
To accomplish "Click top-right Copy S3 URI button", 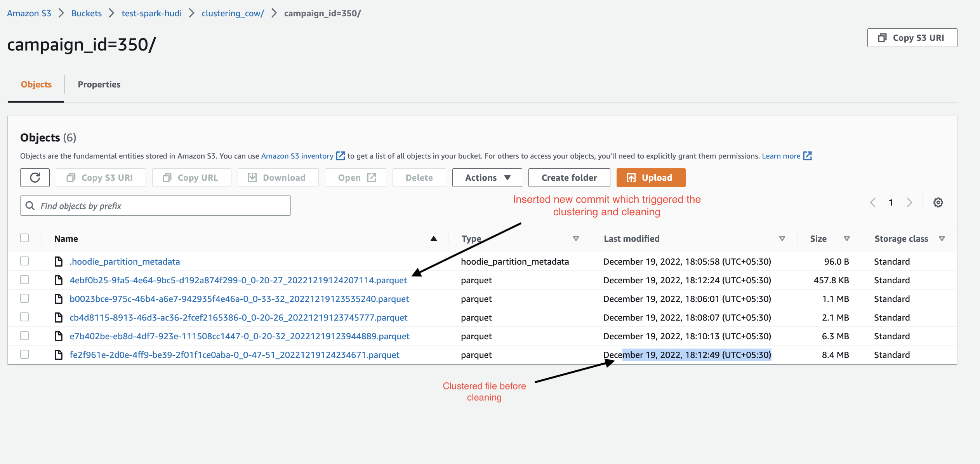I will click(912, 38).
